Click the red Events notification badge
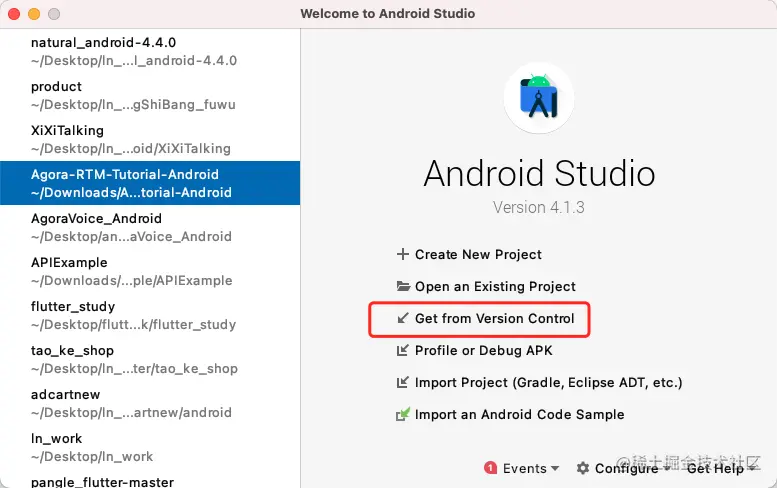Image resolution: width=777 pixels, height=488 pixels. 490,468
